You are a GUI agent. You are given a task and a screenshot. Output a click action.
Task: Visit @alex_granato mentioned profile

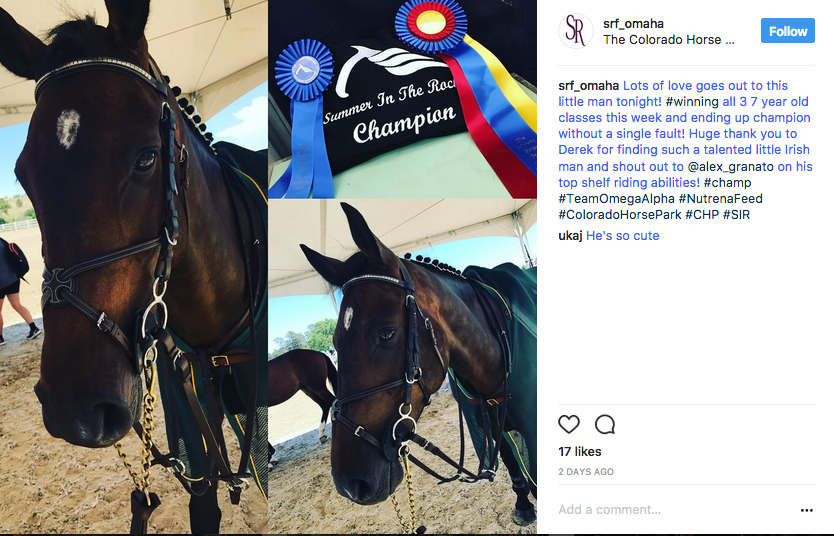coord(730,167)
